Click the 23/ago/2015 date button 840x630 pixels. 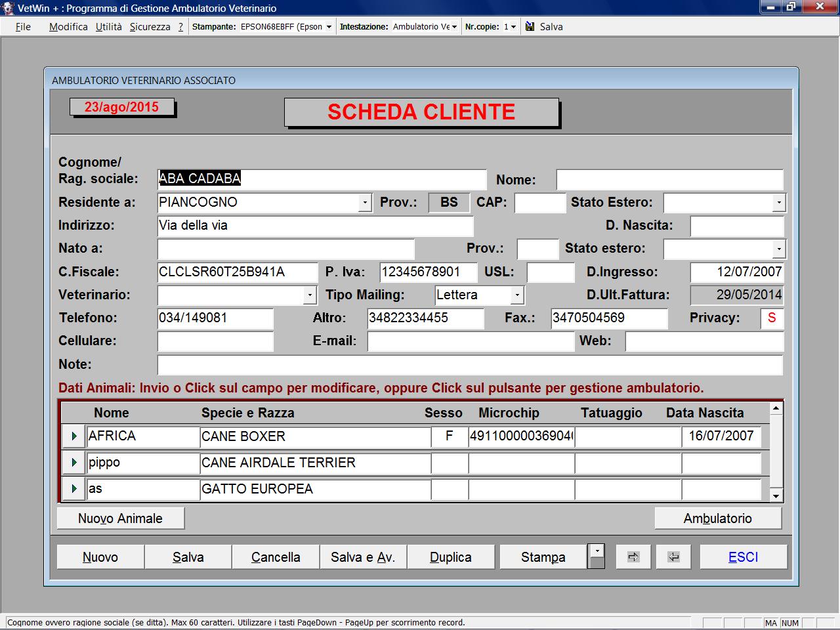pos(122,107)
